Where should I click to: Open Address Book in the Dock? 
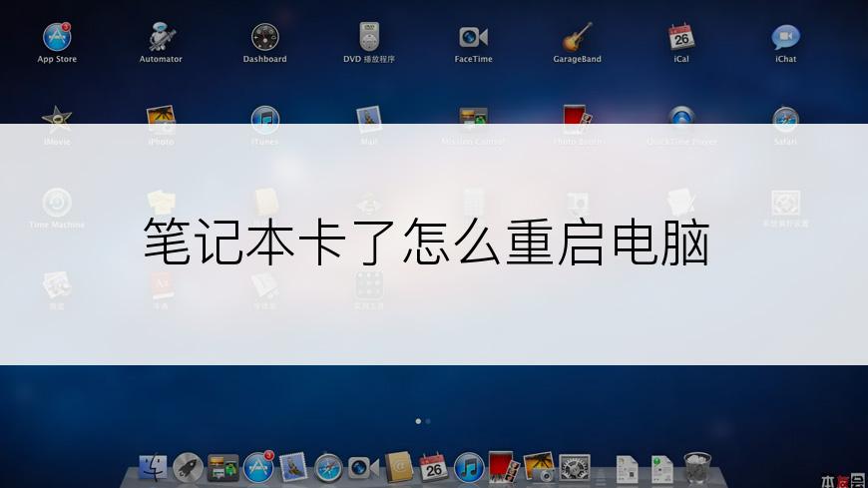pyautogui.click(x=399, y=467)
